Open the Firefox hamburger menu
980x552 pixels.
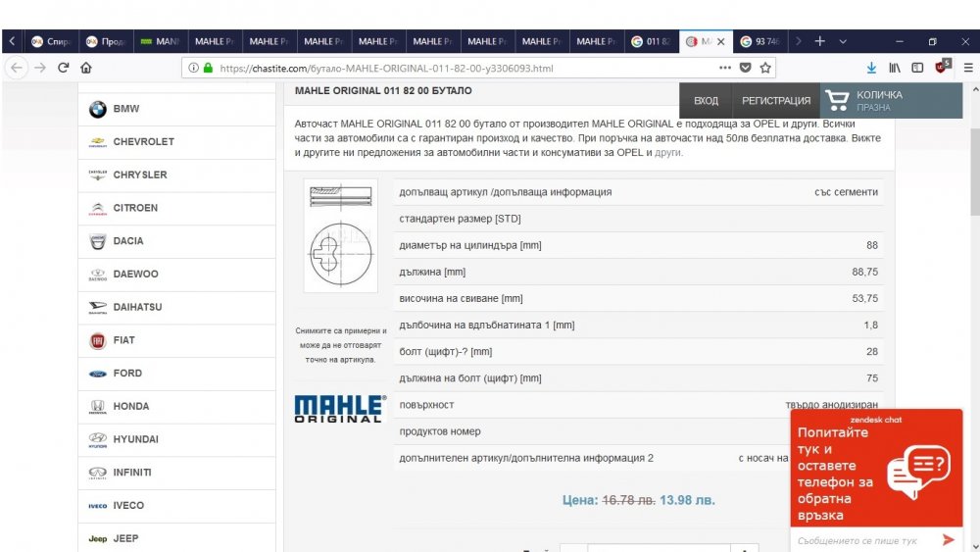pyautogui.click(x=967, y=68)
